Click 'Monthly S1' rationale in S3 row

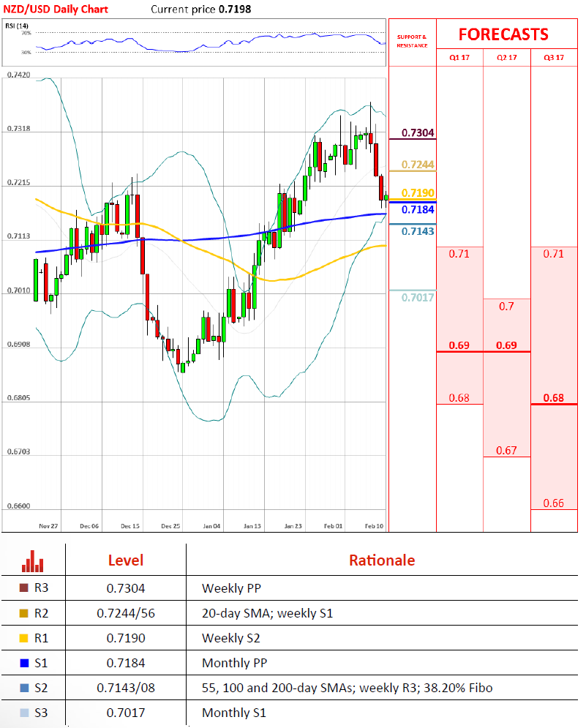pos(234,713)
